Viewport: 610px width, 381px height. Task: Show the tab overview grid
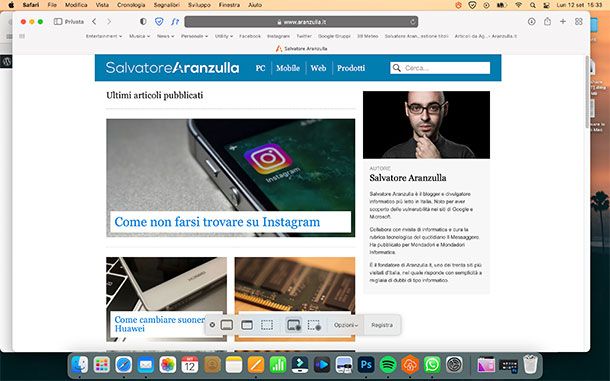tap(579, 22)
